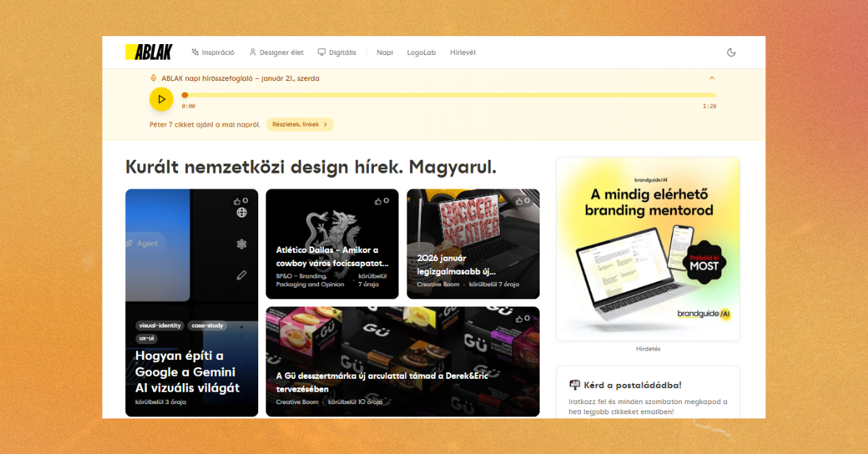
Task: Select the case-study tag
Action: tap(207, 325)
